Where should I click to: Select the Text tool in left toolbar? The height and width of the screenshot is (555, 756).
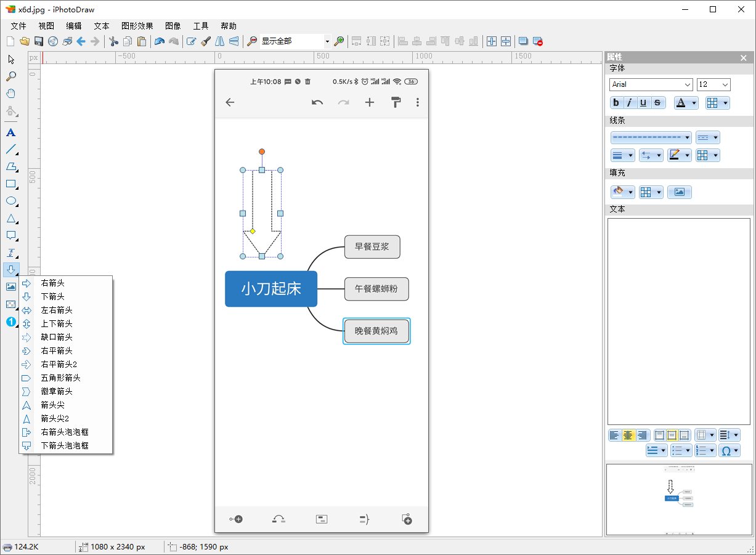pyautogui.click(x=10, y=132)
